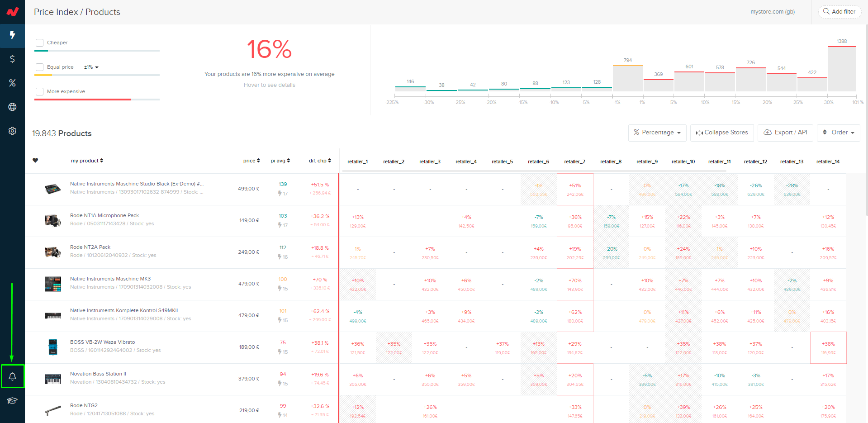Open Rode NT2A Pack product link
868x423 pixels.
(x=90, y=247)
